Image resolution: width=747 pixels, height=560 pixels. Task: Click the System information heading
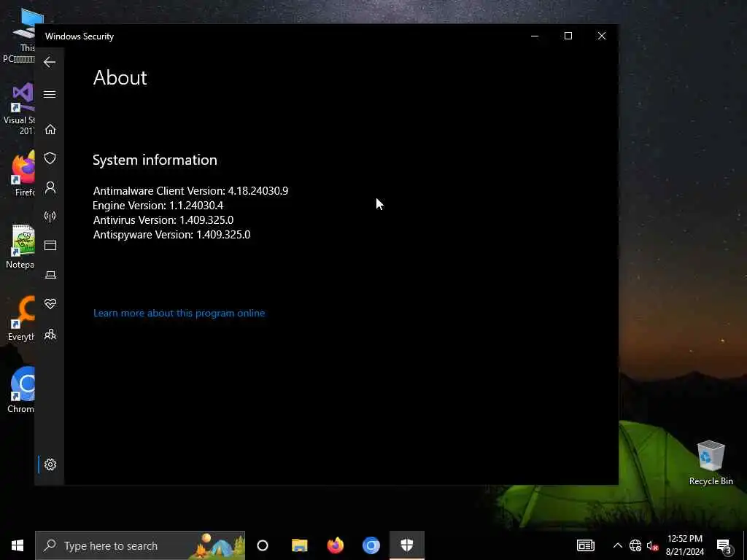[155, 160]
